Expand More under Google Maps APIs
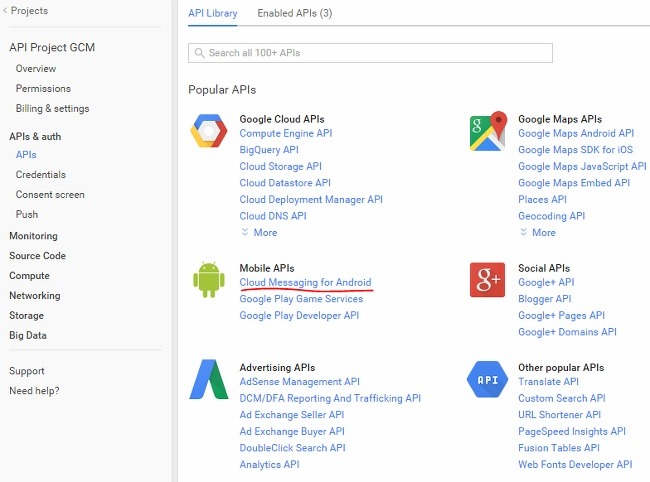Screen dimensions: 650x482 538,233
